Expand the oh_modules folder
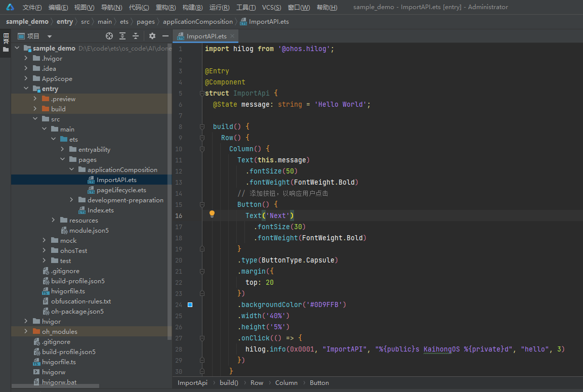Image resolution: width=583 pixels, height=392 pixels. tap(26, 331)
